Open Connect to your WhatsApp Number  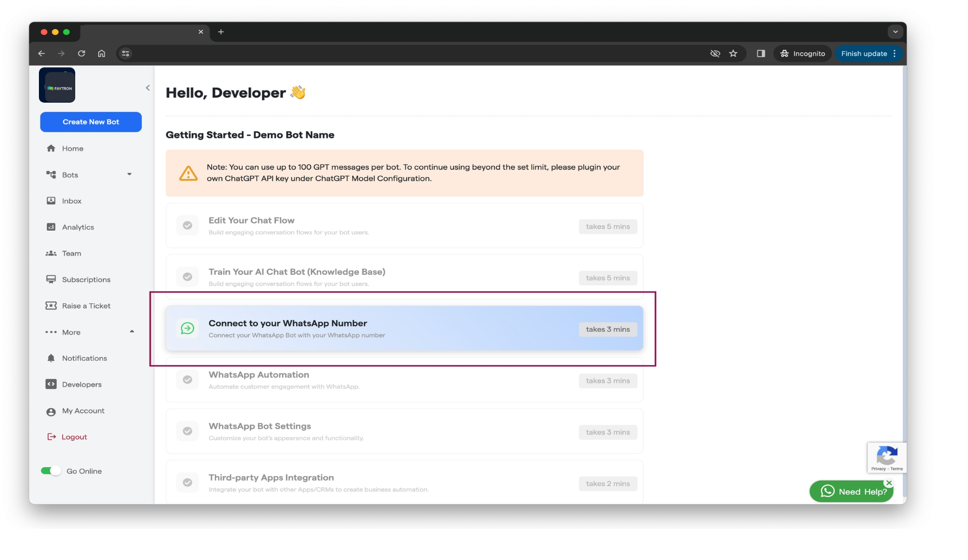coord(405,328)
